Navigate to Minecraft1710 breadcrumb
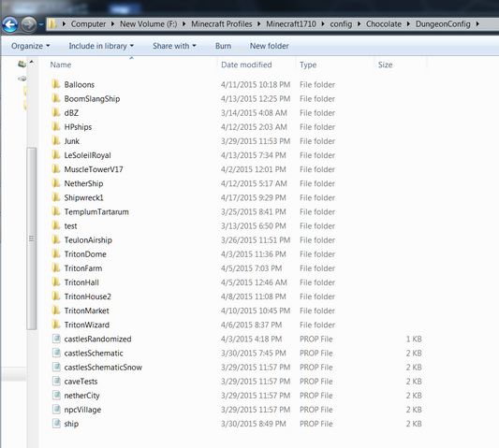Image resolution: width=499 pixels, height=448 pixels. click(x=291, y=23)
